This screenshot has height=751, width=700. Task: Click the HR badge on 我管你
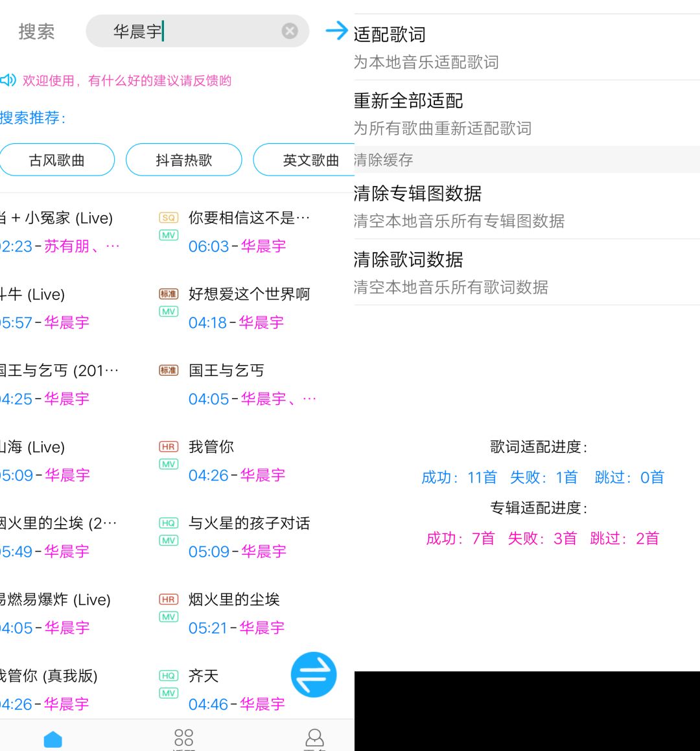click(x=168, y=446)
